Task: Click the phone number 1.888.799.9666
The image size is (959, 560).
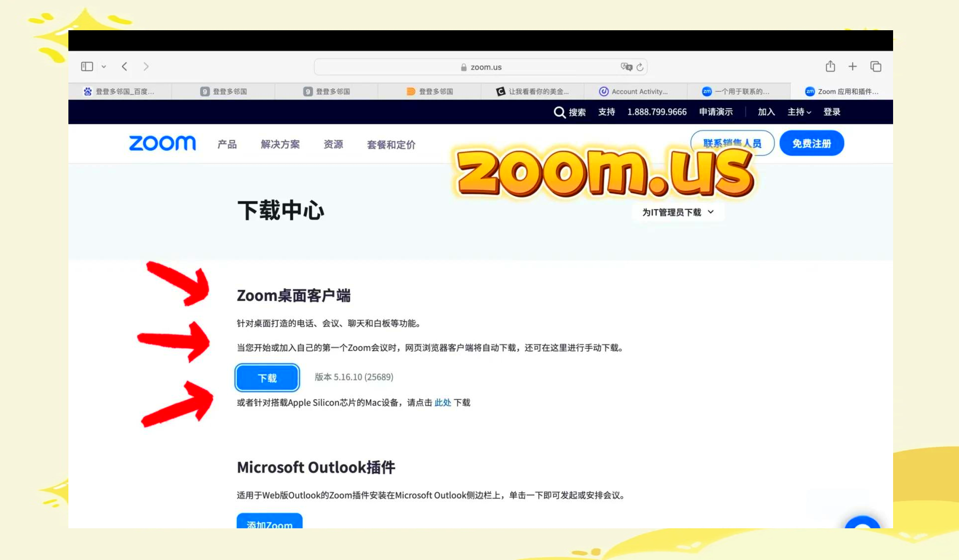Action: coord(657,112)
